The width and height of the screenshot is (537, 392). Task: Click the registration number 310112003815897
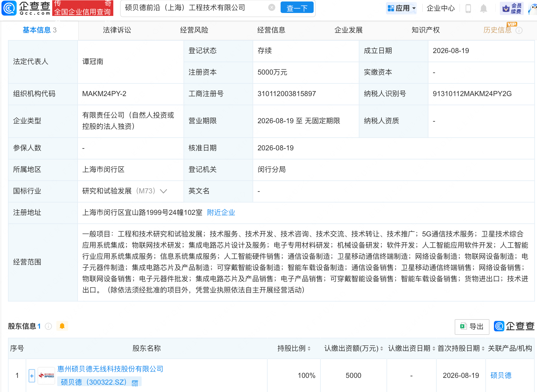tap(286, 94)
